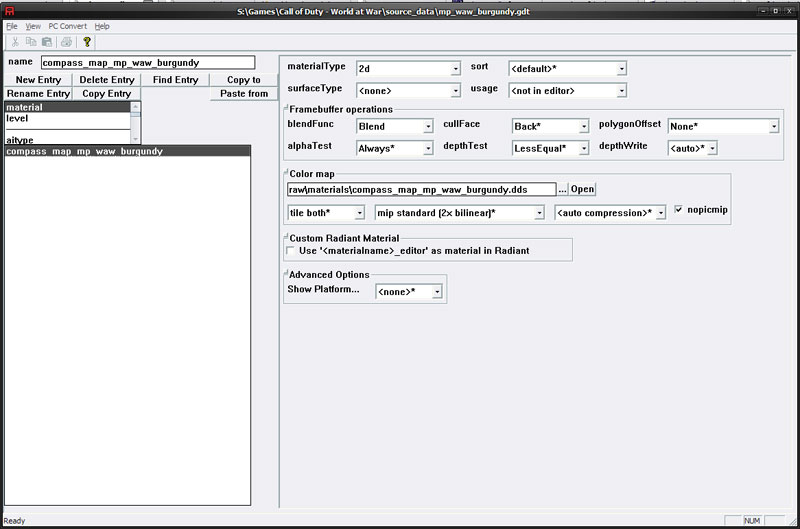This screenshot has width=800, height=529.
Task: Select compass_map_mp_waw_burgundy entry in list
Action: [128, 151]
